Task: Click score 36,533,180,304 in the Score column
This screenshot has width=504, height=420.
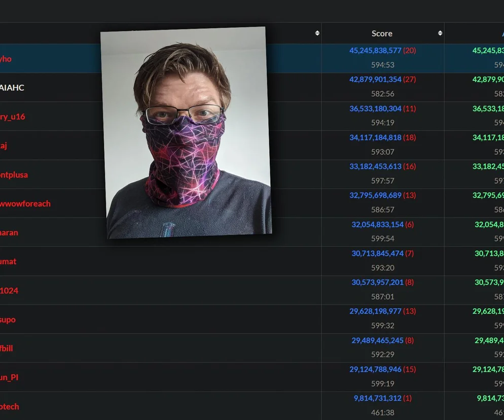Action: (x=375, y=109)
